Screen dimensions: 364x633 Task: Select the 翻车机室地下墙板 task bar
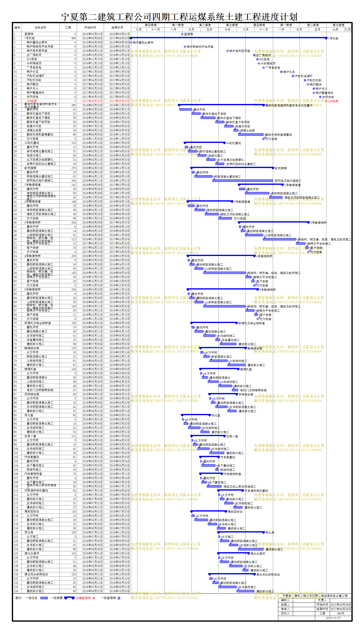tap(208, 118)
